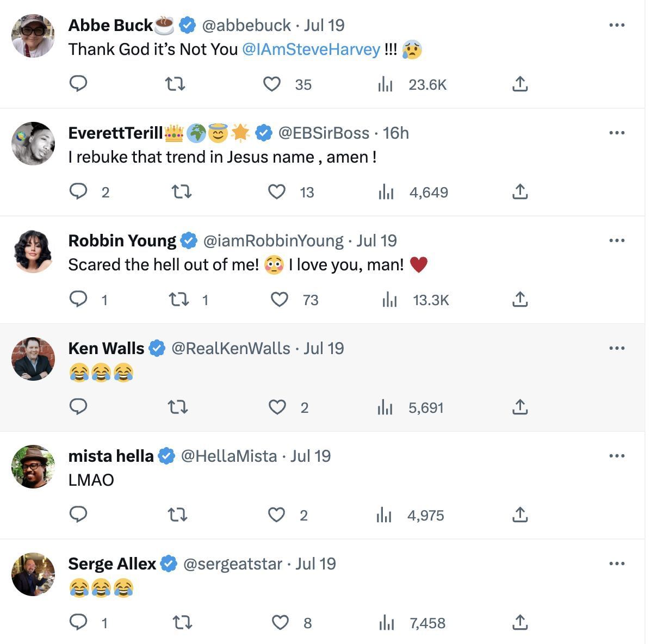Screen dimensions: 657x644
Task: Like Ken Walls' laughing emoji tweet
Action: [277, 407]
